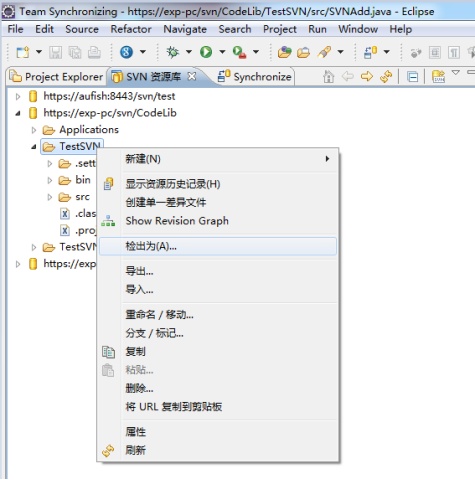
Task: Open the Refactor menu
Action: [x=131, y=29]
